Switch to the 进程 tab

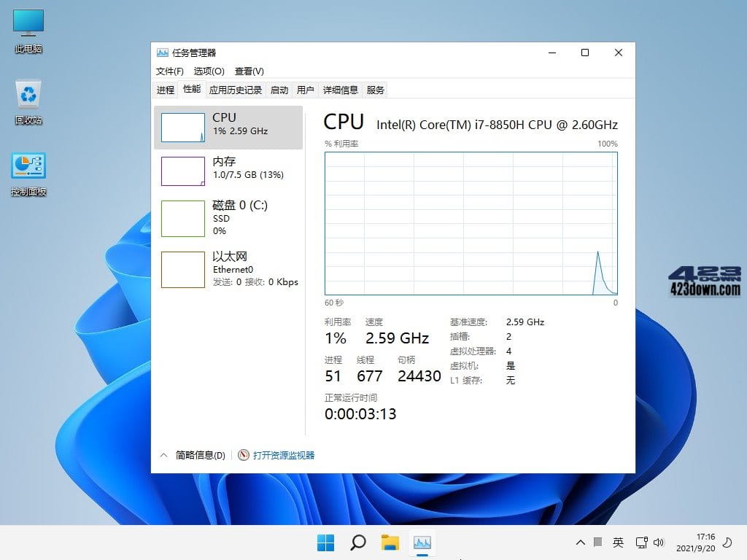coord(165,90)
